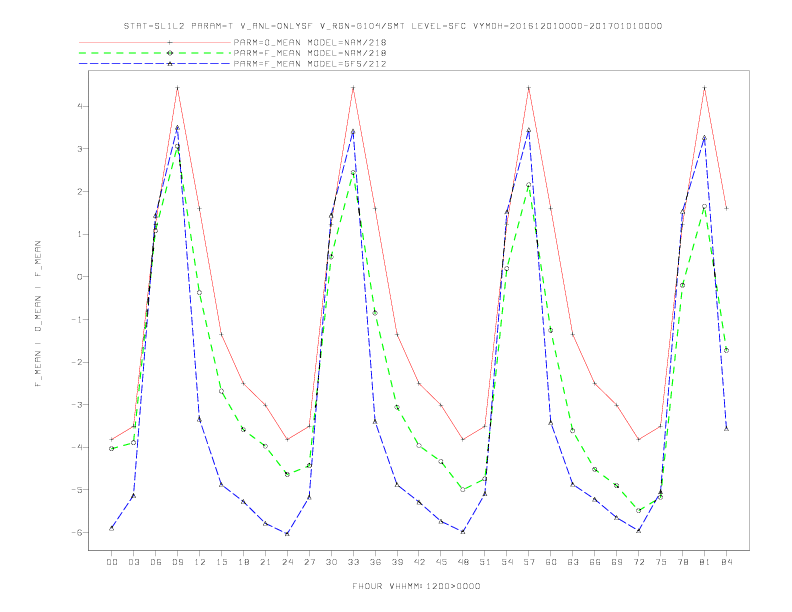Click x-axis tick label 66

click(x=595, y=562)
